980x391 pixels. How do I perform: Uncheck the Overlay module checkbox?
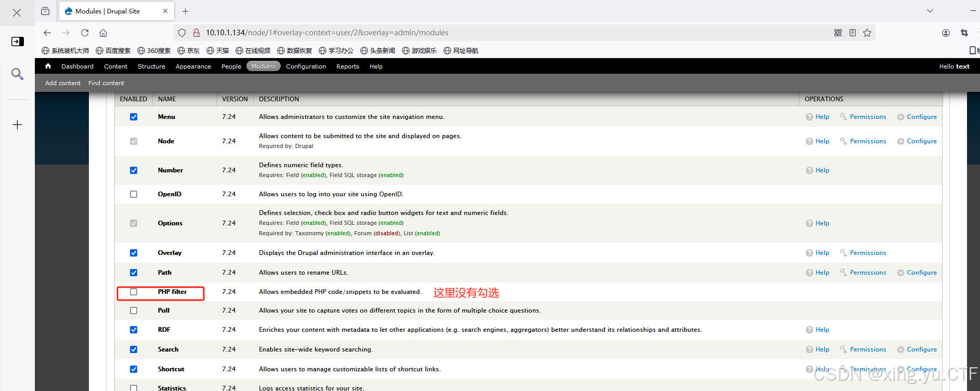coord(134,253)
